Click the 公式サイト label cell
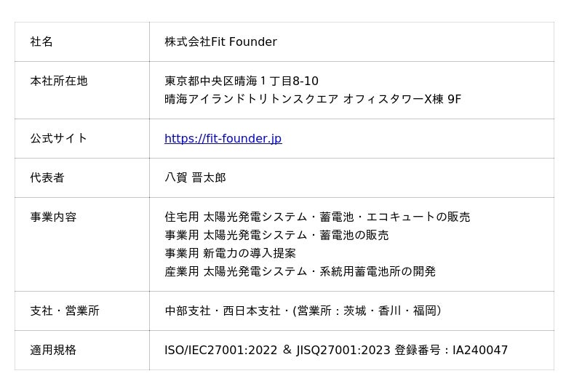This screenshot has height=392, width=582. point(59,139)
